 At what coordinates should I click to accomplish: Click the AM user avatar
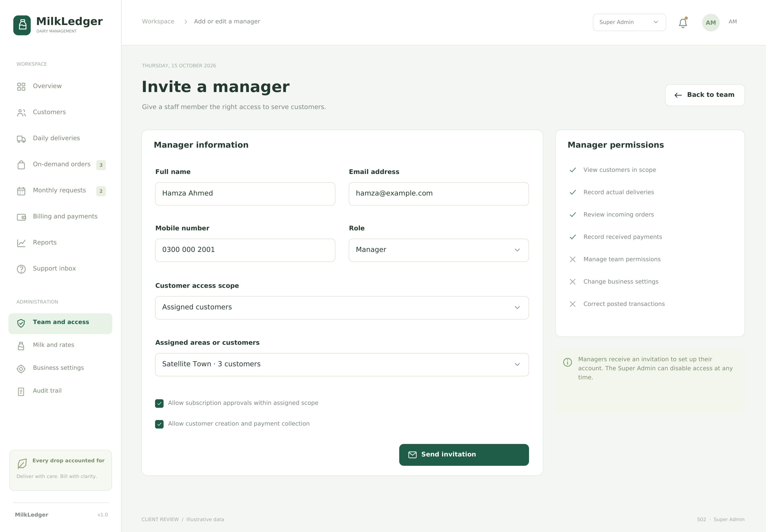[x=711, y=22]
